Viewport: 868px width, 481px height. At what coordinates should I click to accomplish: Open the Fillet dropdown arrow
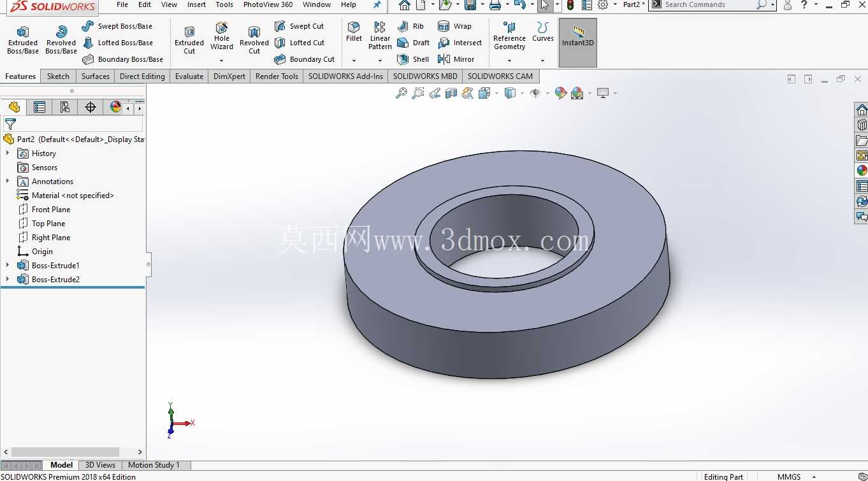[x=354, y=61]
